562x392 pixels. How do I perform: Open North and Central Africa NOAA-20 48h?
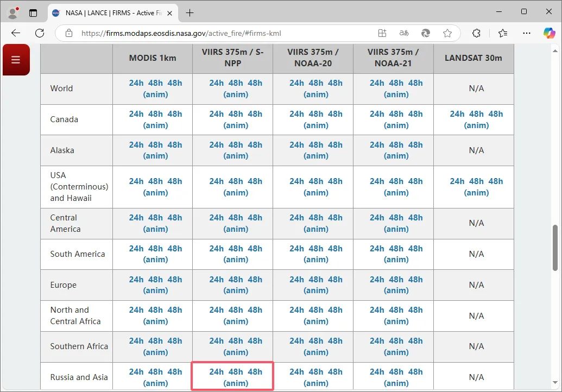pos(316,310)
